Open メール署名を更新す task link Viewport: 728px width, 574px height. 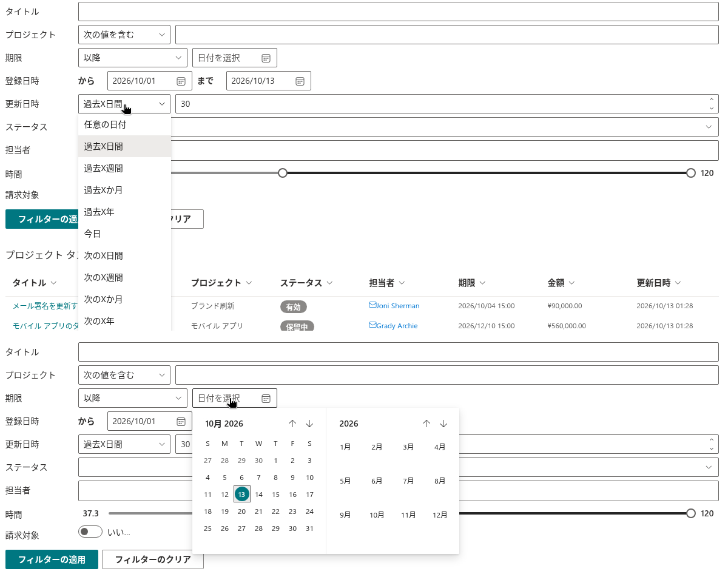click(x=45, y=306)
